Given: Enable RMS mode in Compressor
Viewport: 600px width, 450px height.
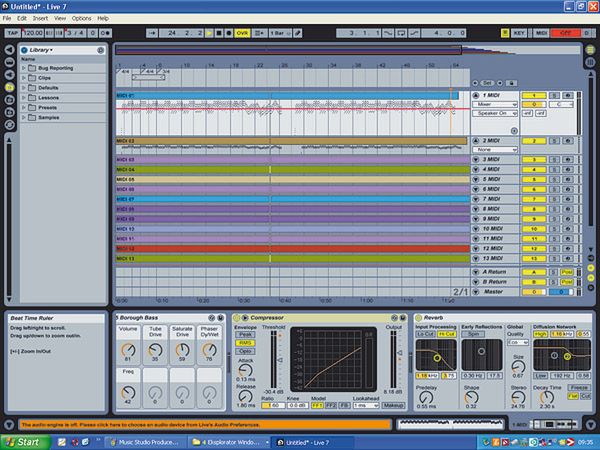Looking at the screenshot, I should [245, 341].
